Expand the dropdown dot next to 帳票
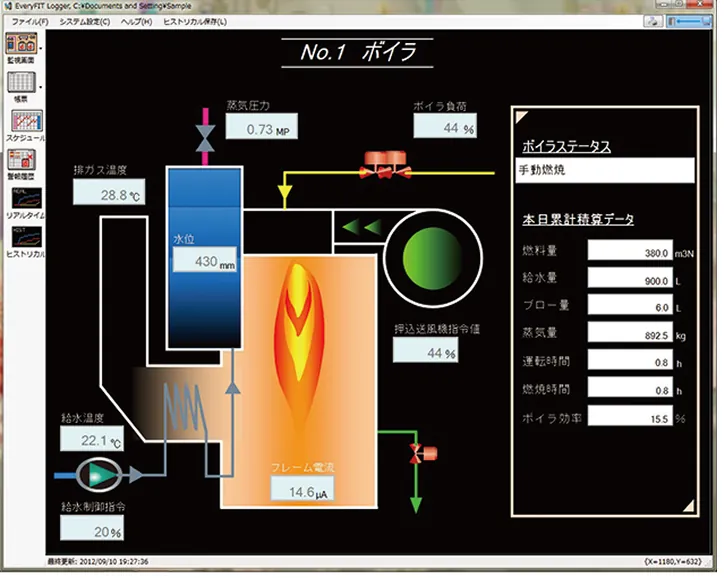Screen dimensions: 724x578 pos(41,87)
